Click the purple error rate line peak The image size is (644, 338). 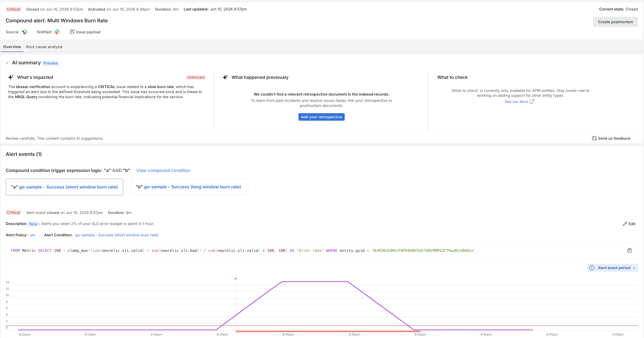pyautogui.click(x=315, y=282)
